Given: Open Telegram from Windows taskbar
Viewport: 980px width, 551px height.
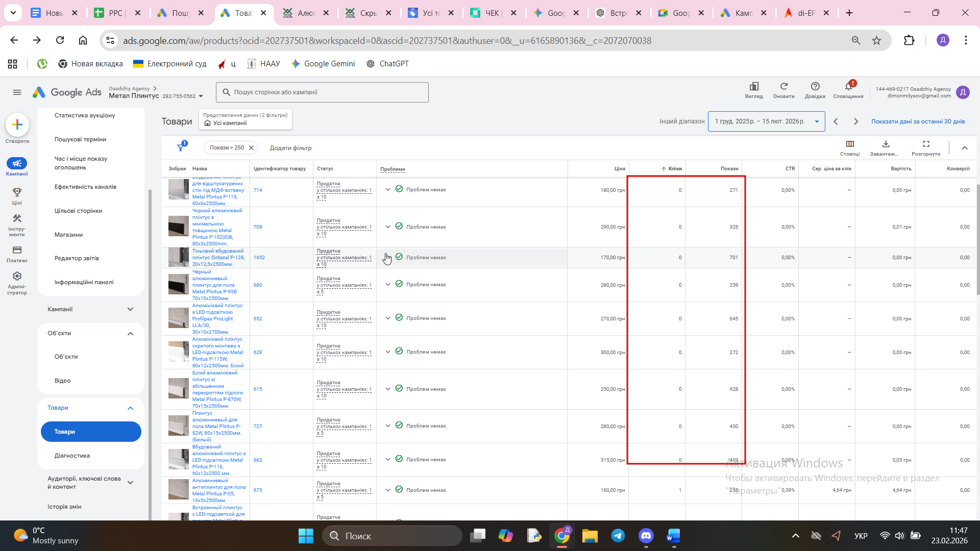Looking at the screenshot, I should 618,536.
